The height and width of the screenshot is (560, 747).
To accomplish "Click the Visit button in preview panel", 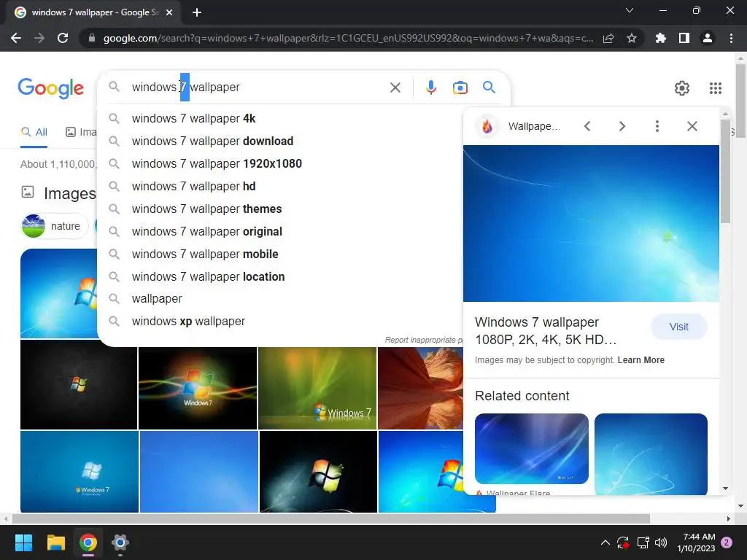I will 679,327.
